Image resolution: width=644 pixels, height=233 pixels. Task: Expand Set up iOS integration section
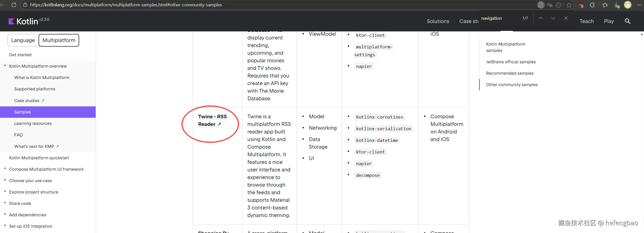(5, 226)
